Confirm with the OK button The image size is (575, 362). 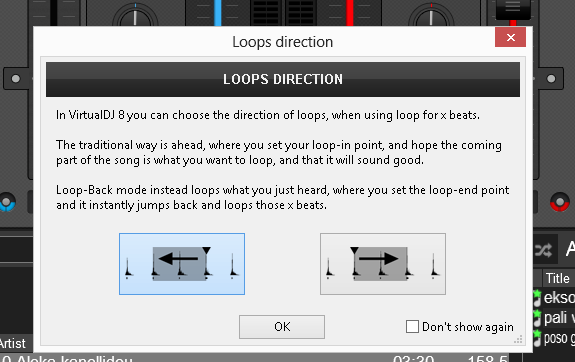pos(282,327)
